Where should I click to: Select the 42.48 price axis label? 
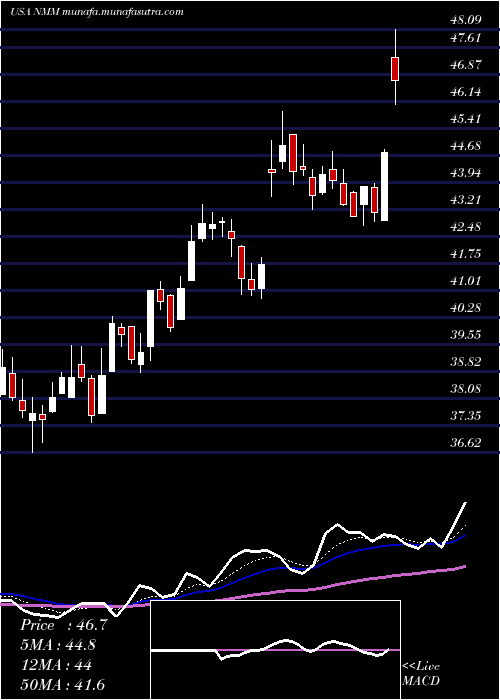pos(467,227)
